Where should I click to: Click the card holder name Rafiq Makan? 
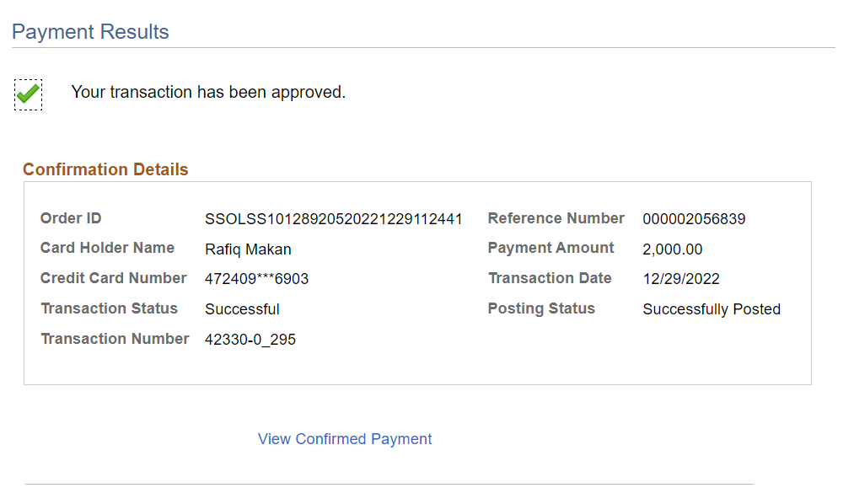[x=248, y=249]
